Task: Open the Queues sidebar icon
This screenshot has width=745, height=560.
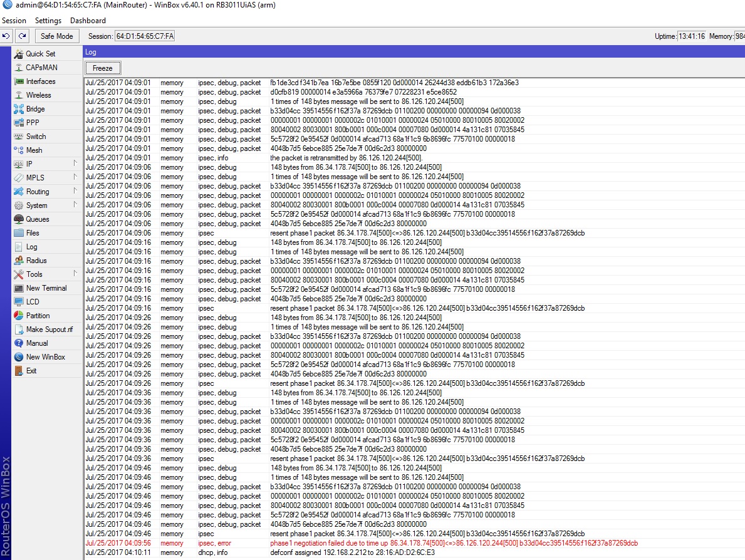Action: tap(19, 219)
